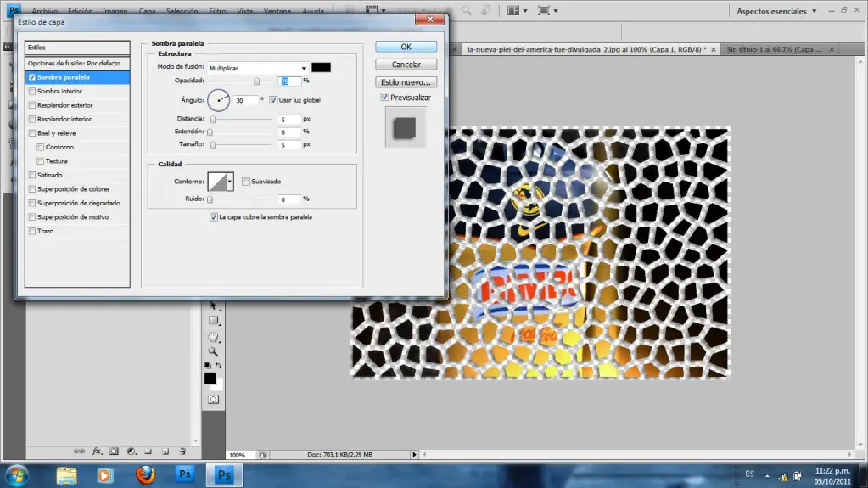Enable the Trazo checkbox
Viewport: 868px width, 488px height.
pyautogui.click(x=32, y=231)
